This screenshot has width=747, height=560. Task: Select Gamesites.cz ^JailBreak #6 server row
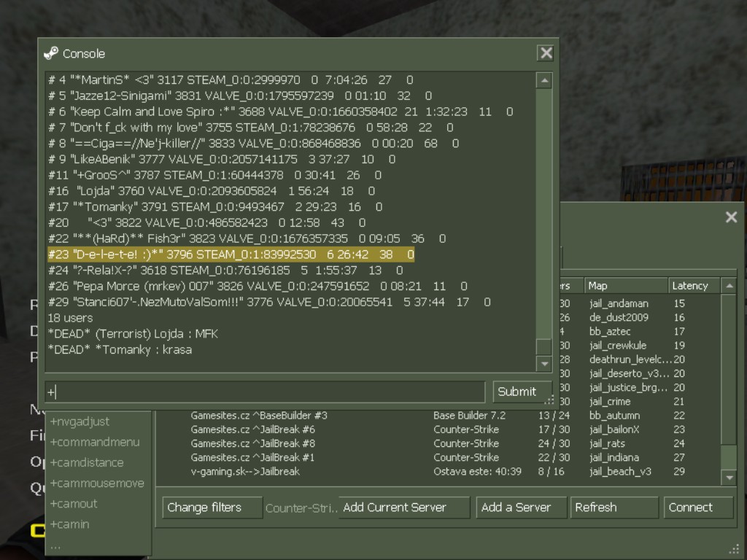[x=438, y=429]
